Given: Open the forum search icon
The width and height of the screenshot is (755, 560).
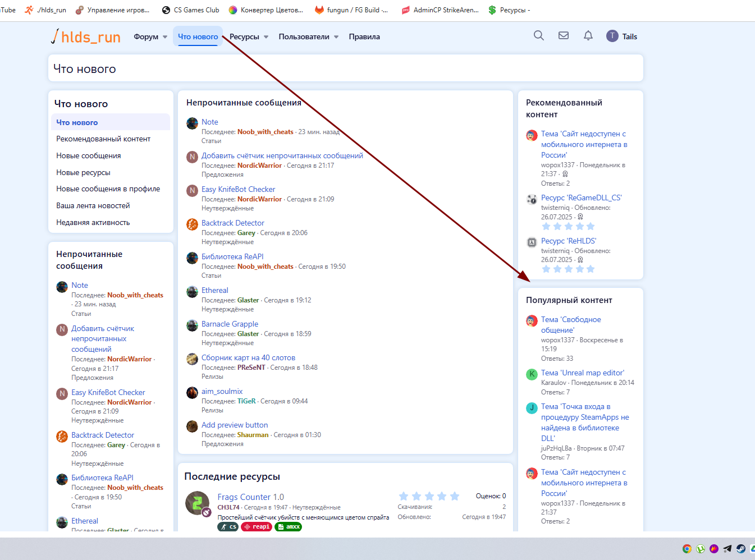Looking at the screenshot, I should click(x=538, y=36).
